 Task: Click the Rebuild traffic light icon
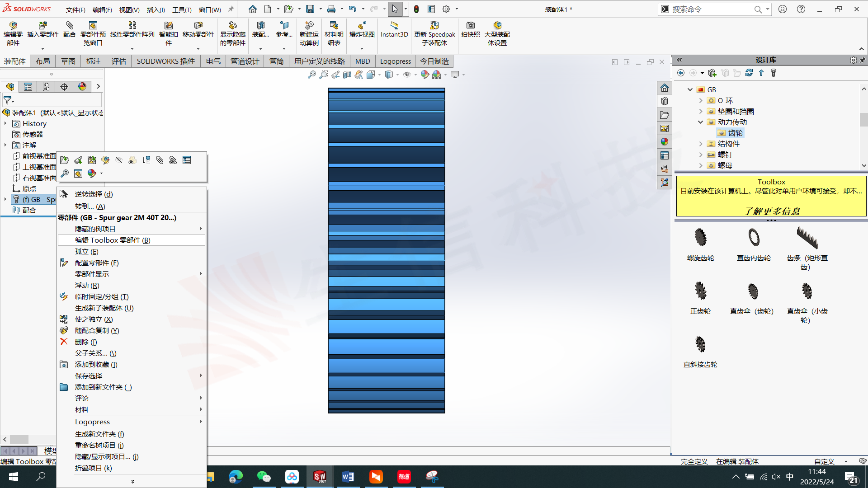416,9
